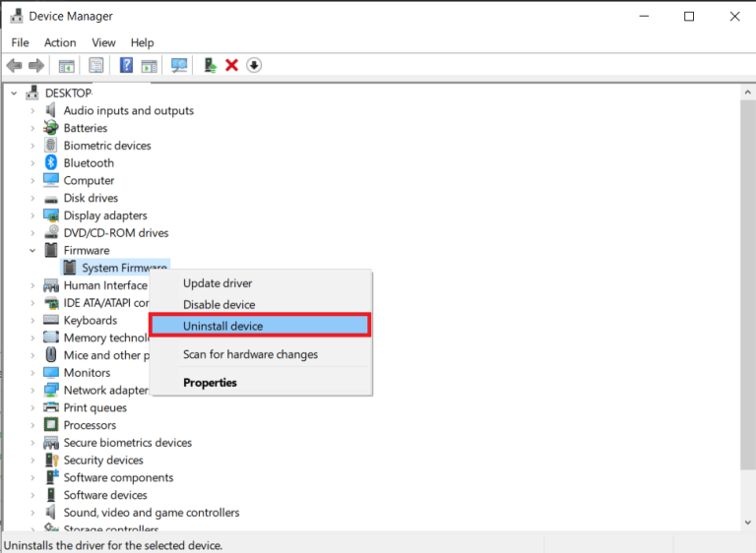Viewport: 756px width, 553px height.
Task: Select Uninstall device in context menu
Action: click(x=261, y=326)
